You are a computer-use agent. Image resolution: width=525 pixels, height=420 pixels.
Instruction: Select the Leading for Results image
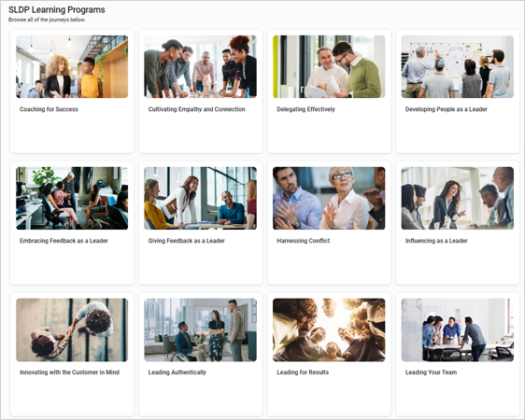point(329,329)
